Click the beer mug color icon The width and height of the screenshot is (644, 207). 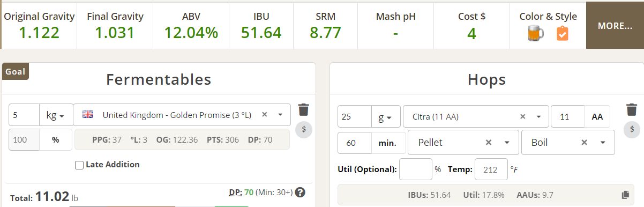[x=535, y=33]
